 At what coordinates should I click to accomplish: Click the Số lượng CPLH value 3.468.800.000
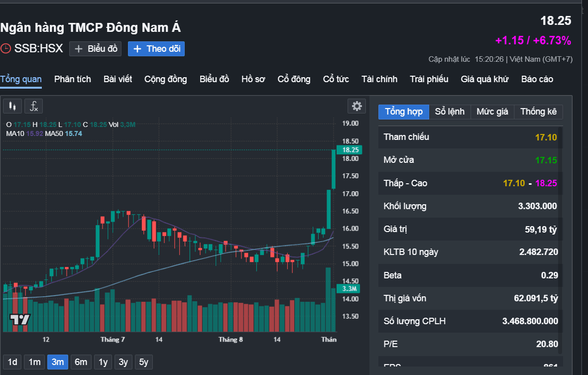click(x=530, y=321)
